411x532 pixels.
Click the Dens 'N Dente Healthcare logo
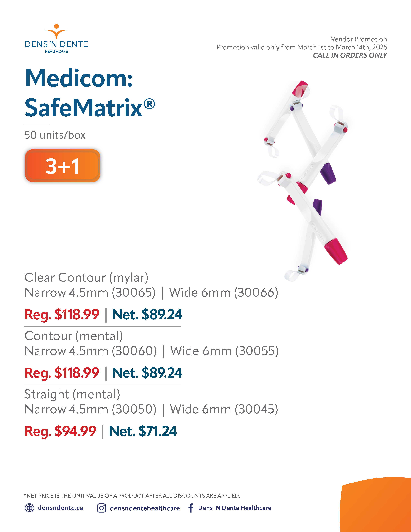pos(56,39)
